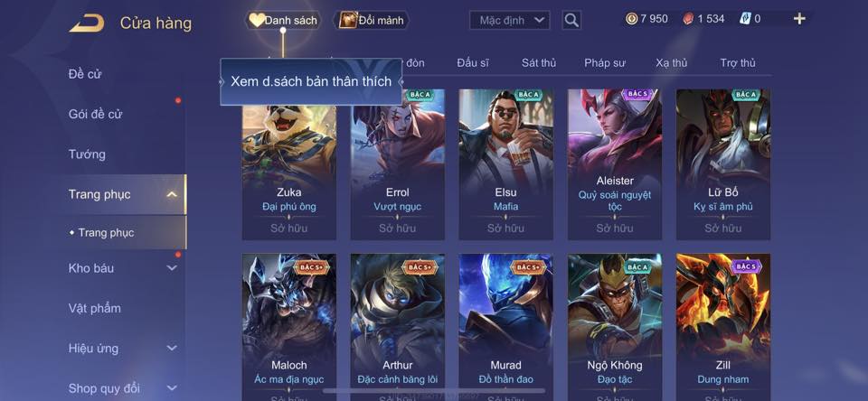Open the Đổi mảnh chest icon
This screenshot has height=401, width=868.
click(x=348, y=21)
